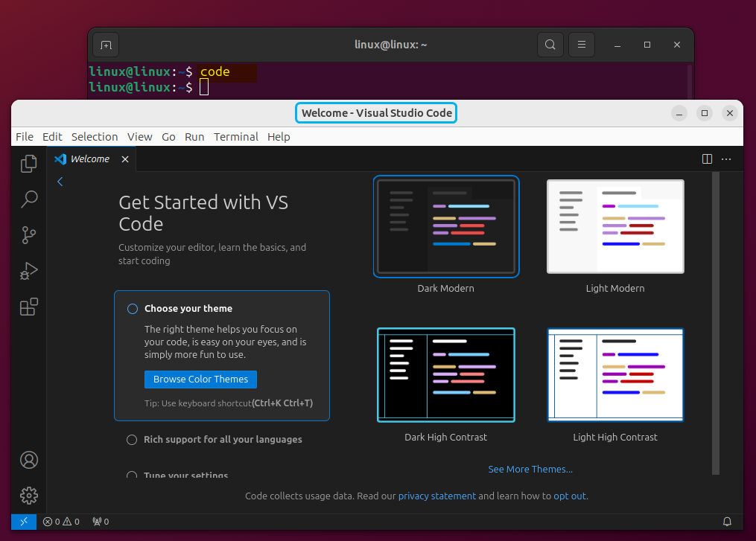Open the See More Themes link
Viewport: 756px width, 541px height.
(530, 469)
